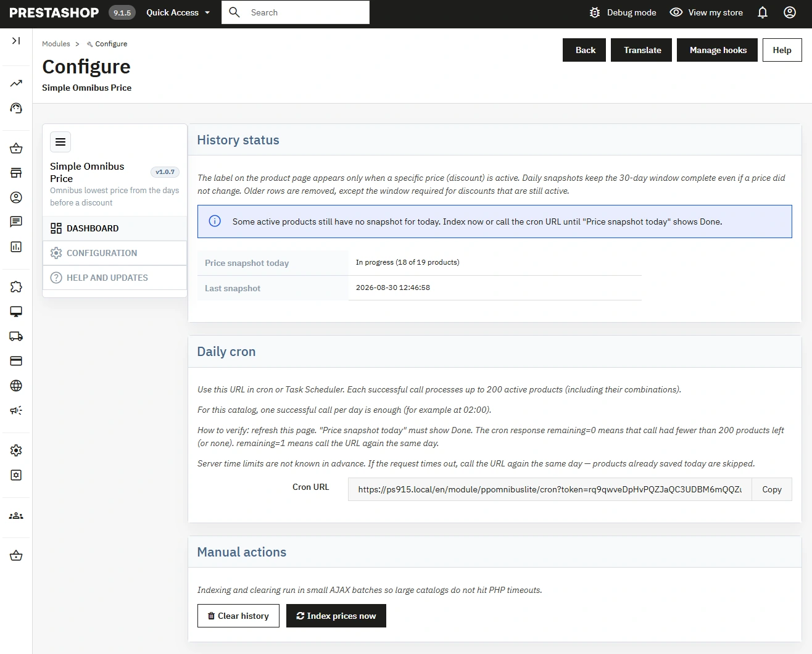Copy the Cron URL
Screen dimensions: 812x654
point(772,489)
